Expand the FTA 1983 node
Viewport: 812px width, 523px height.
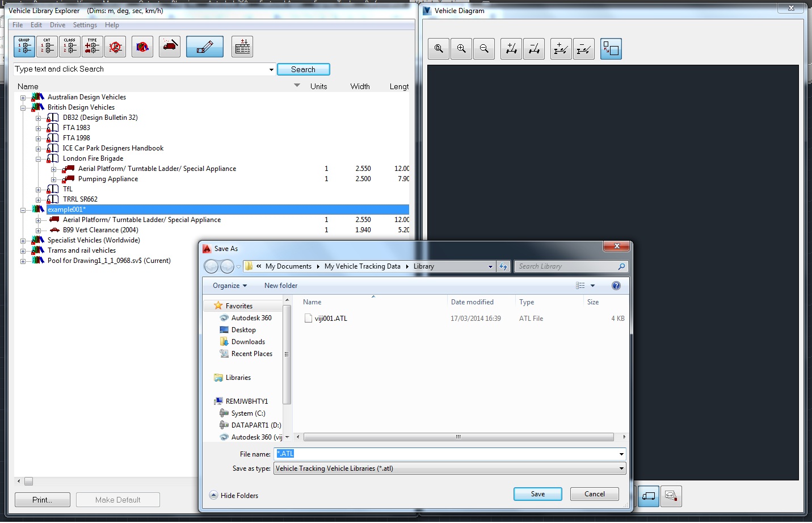point(39,128)
